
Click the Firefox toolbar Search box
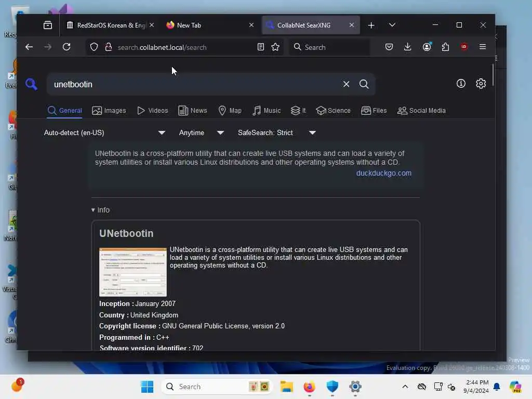pyautogui.click(x=330, y=47)
